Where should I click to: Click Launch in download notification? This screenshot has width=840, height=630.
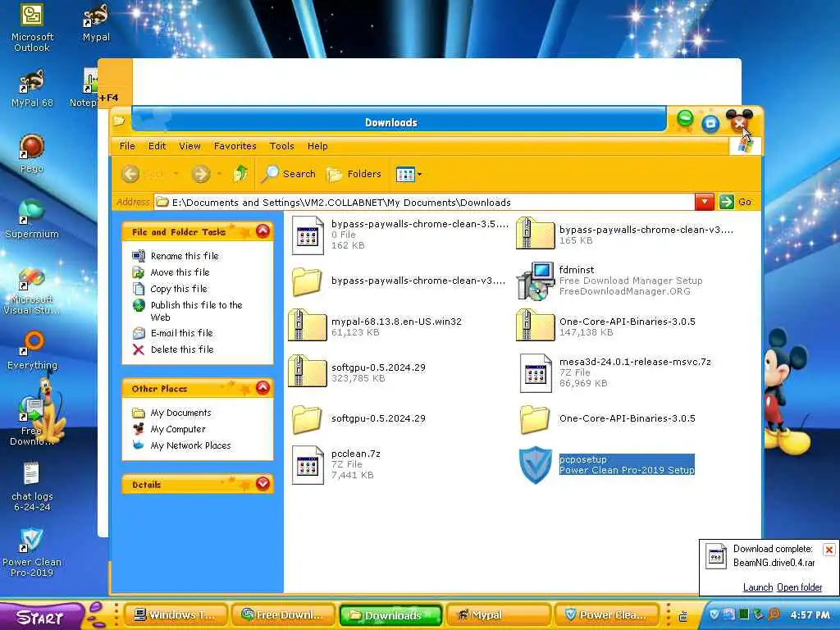click(x=758, y=587)
